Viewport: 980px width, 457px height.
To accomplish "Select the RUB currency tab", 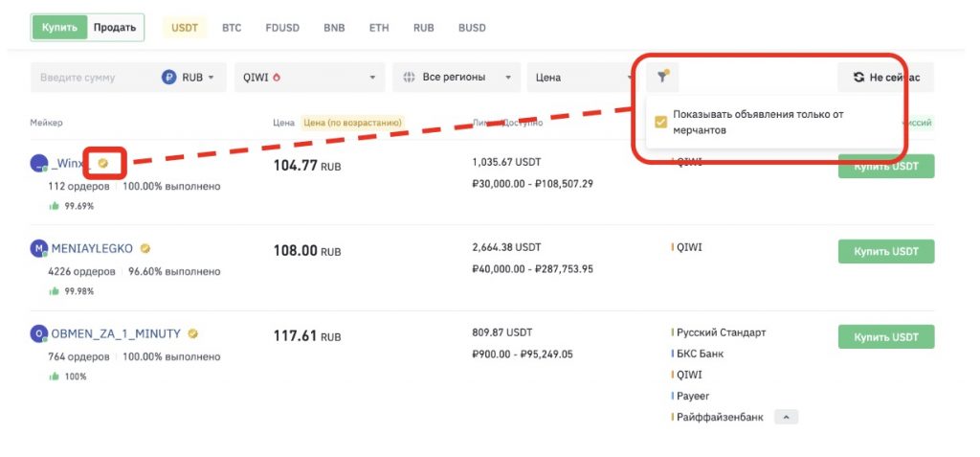I will [423, 28].
